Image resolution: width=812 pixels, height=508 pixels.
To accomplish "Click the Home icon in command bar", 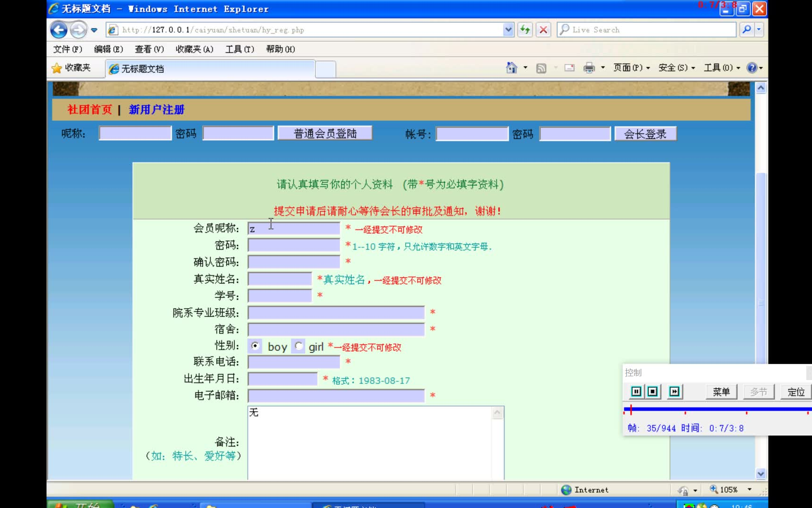I will coord(511,68).
